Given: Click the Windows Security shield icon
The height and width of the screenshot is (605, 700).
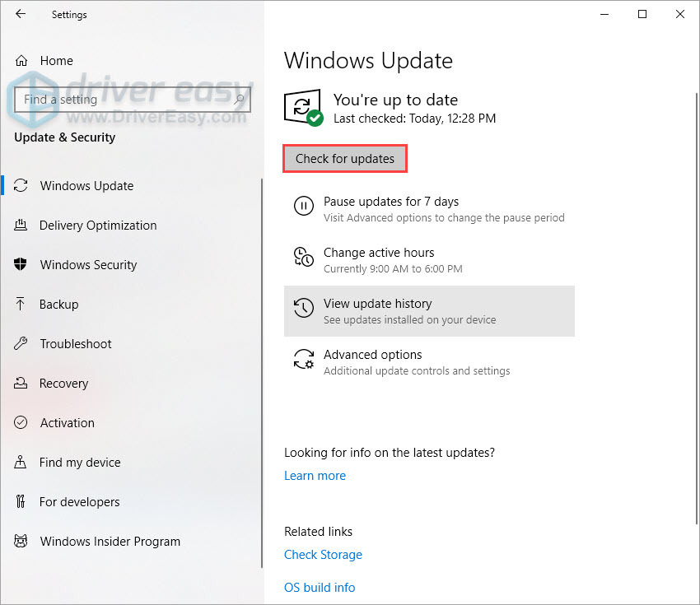Looking at the screenshot, I should tap(21, 264).
